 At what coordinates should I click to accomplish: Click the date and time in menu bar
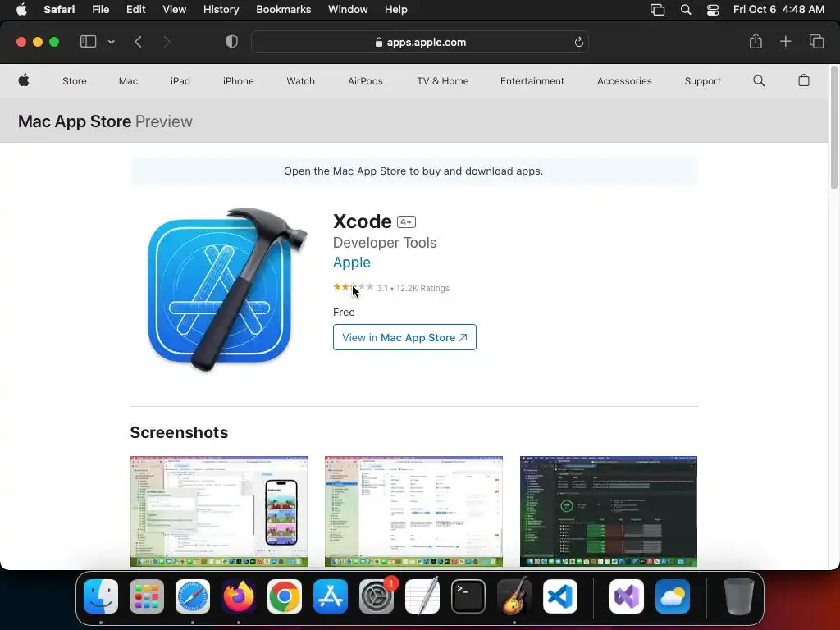tap(778, 10)
